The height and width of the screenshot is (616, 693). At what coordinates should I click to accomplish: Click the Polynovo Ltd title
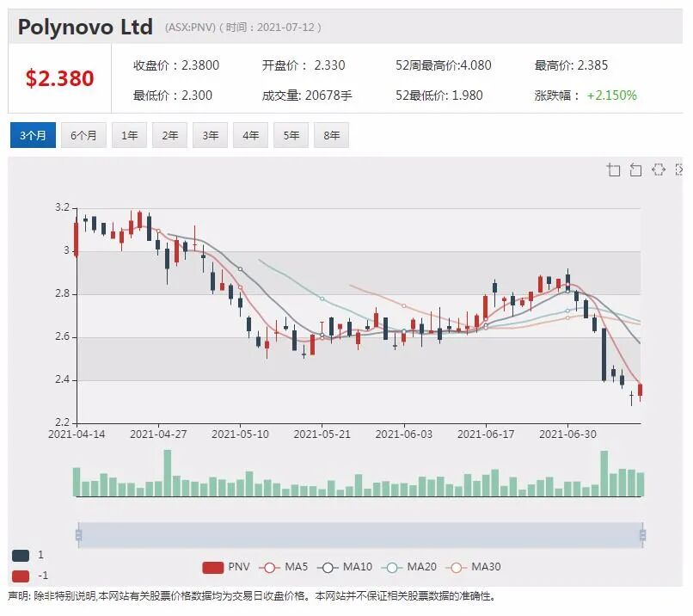point(85,27)
